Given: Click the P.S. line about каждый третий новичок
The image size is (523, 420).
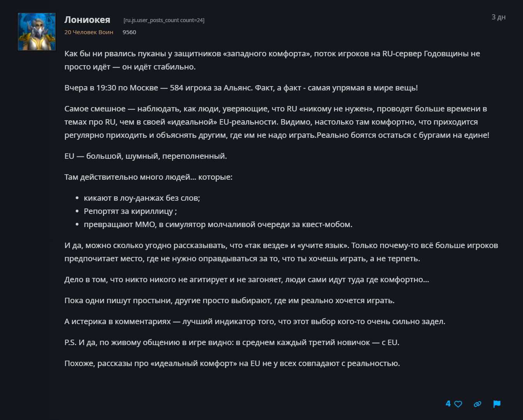Looking at the screenshot, I should click(x=232, y=342).
